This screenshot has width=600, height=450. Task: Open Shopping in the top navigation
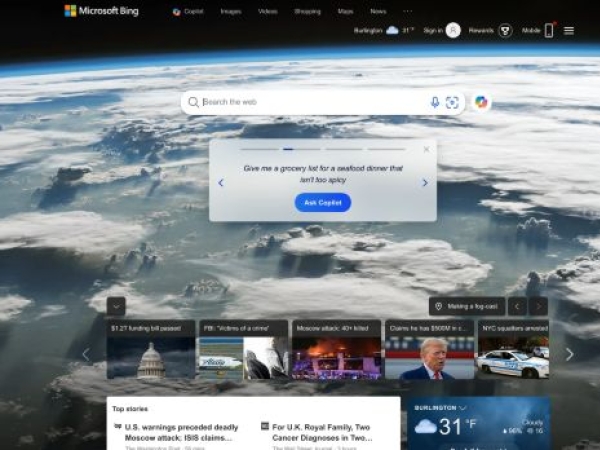tap(307, 11)
